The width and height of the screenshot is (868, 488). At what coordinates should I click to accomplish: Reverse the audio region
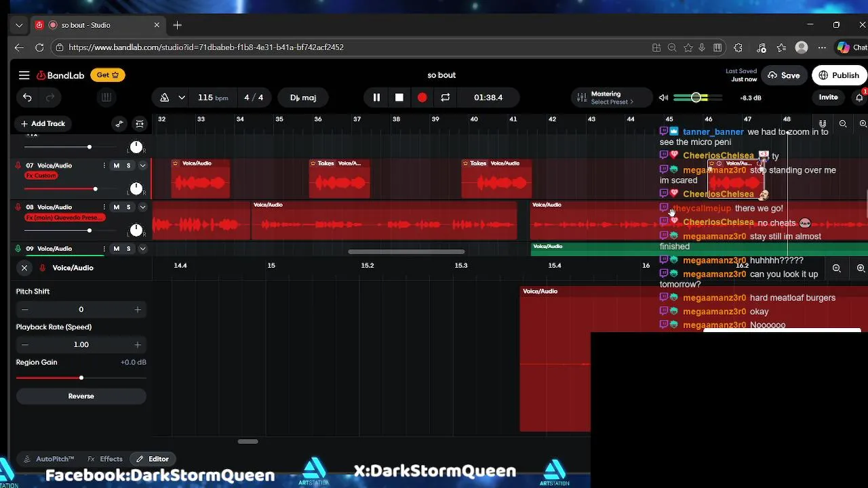click(x=81, y=396)
